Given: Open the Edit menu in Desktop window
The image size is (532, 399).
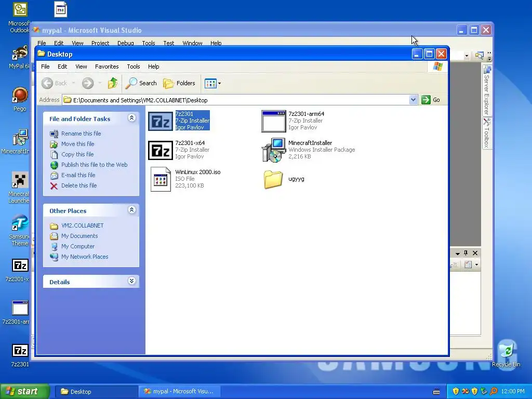Looking at the screenshot, I should click(x=62, y=66).
